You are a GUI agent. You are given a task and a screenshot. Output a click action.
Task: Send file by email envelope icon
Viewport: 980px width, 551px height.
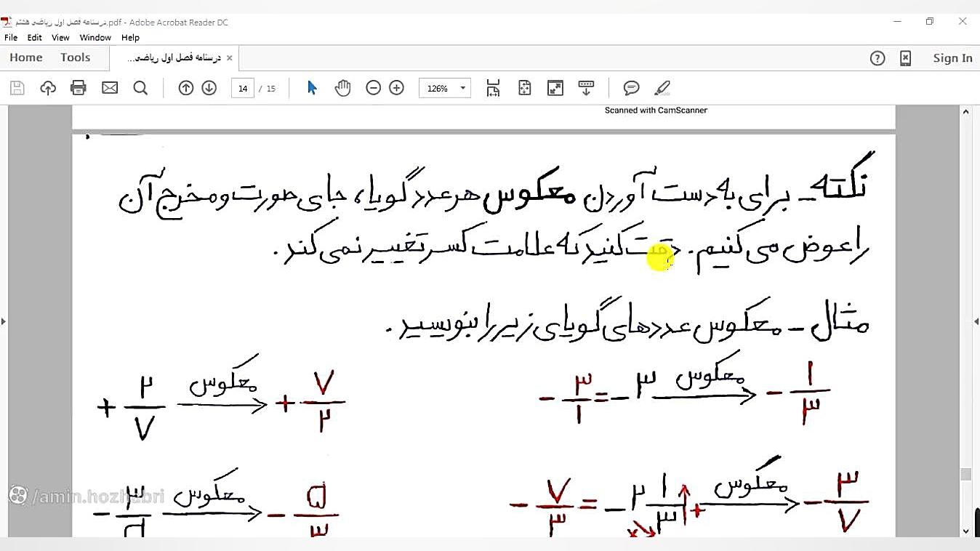[110, 88]
